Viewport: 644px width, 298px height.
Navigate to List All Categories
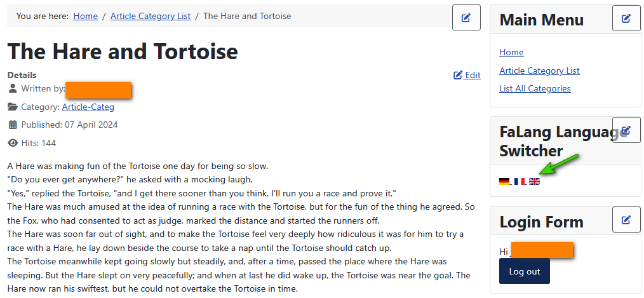point(535,88)
